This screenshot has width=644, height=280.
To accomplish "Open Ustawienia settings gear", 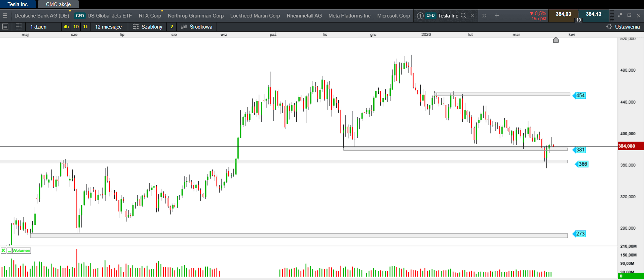I will [609, 27].
